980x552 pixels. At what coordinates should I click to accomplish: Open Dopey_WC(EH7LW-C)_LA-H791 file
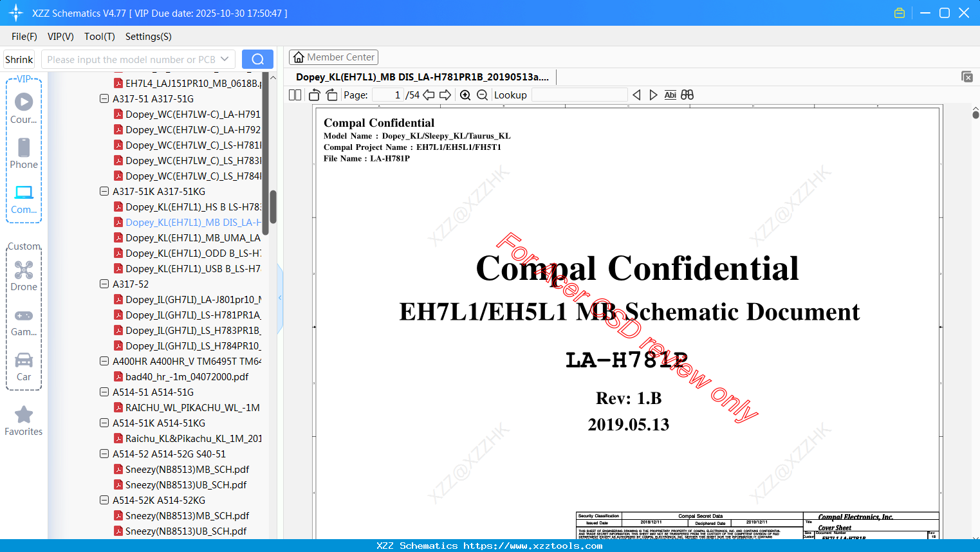193,115
